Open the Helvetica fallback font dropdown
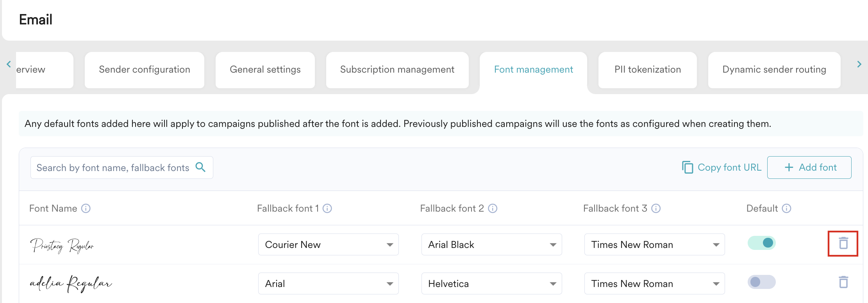 tap(491, 284)
